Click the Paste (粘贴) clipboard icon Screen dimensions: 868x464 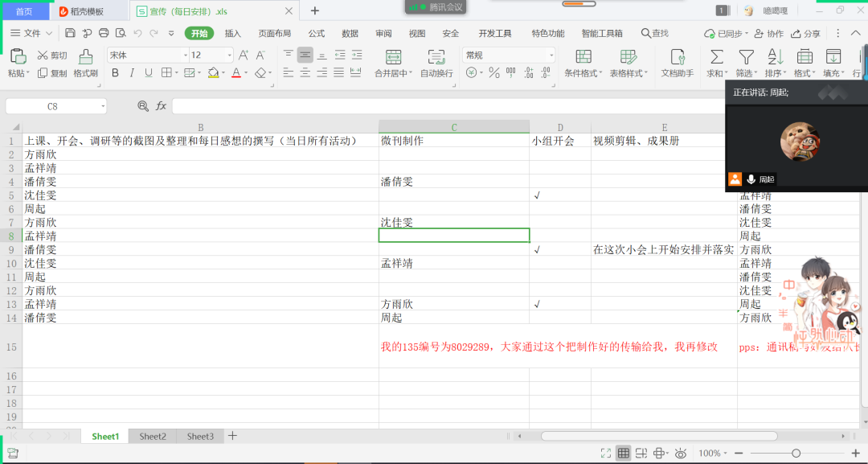tap(18, 56)
